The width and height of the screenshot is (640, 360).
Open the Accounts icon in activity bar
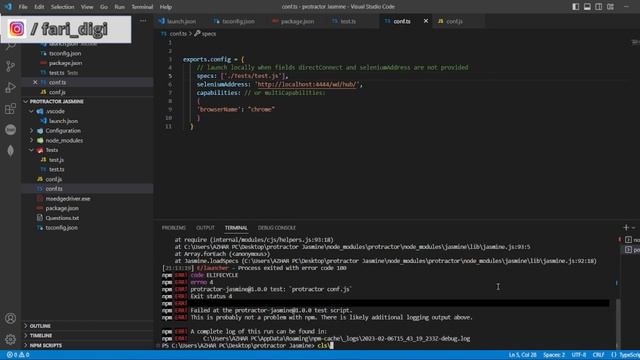click(11, 318)
